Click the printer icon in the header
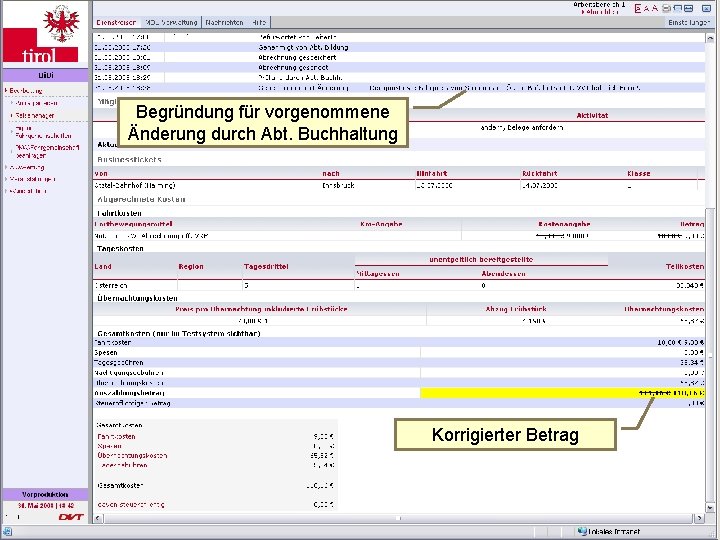The height and width of the screenshot is (540, 720). coord(667,9)
